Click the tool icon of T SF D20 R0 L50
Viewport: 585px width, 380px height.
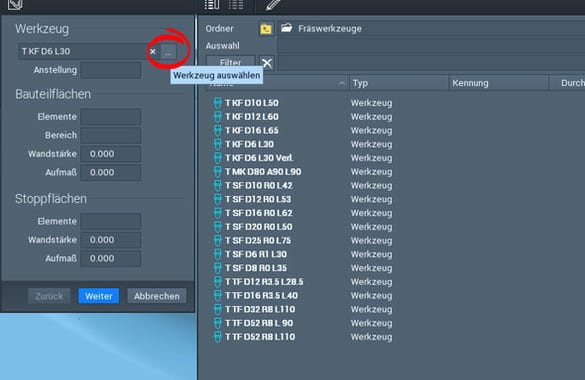(x=218, y=227)
